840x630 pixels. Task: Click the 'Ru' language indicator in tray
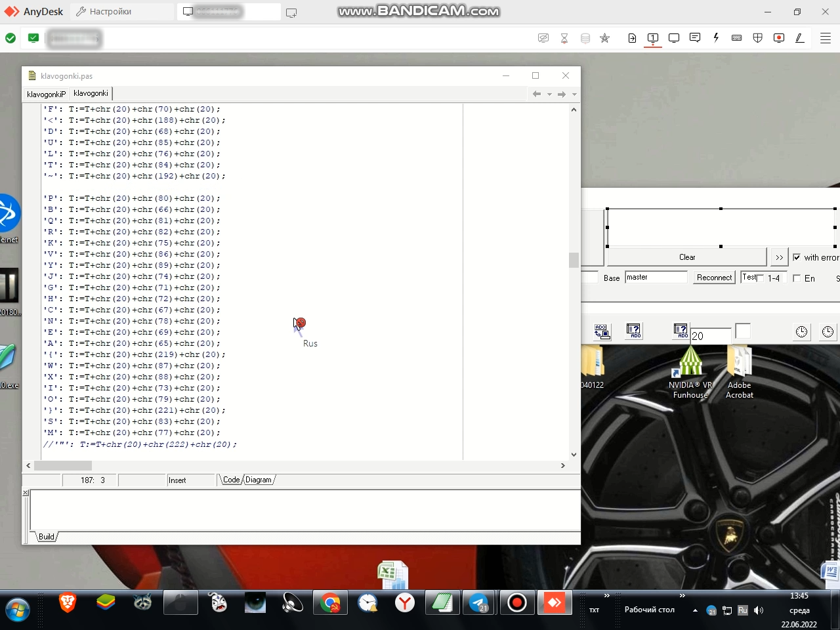pyautogui.click(x=743, y=610)
